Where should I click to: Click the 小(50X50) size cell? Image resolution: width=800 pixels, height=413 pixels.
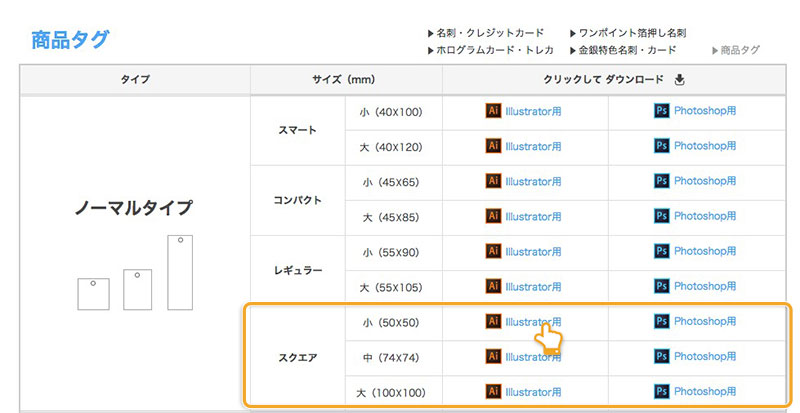[393, 323]
